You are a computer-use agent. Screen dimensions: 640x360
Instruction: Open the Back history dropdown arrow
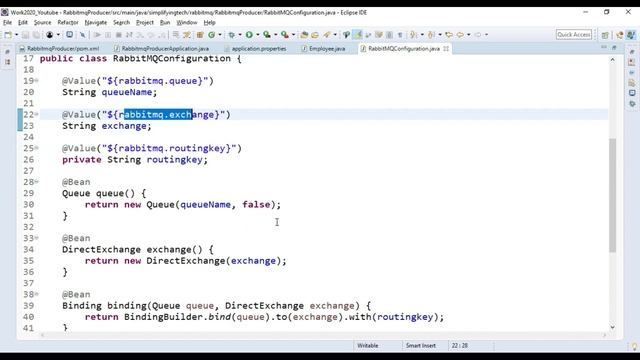tap(469, 35)
